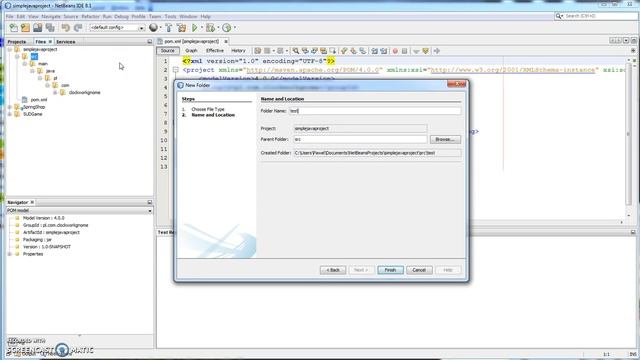Click the Parent Folder input field
The height and width of the screenshot is (360, 640).
(x=360, y=140)
